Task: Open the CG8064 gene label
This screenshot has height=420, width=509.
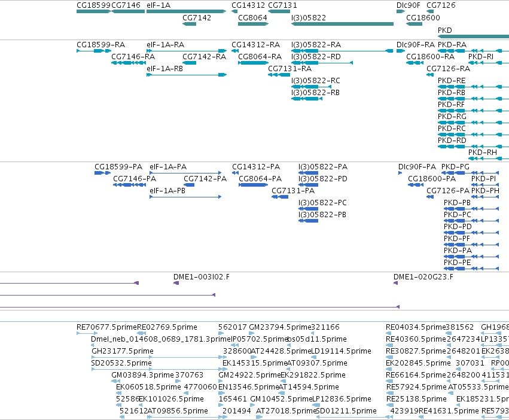Action: [x=252, y=17]
